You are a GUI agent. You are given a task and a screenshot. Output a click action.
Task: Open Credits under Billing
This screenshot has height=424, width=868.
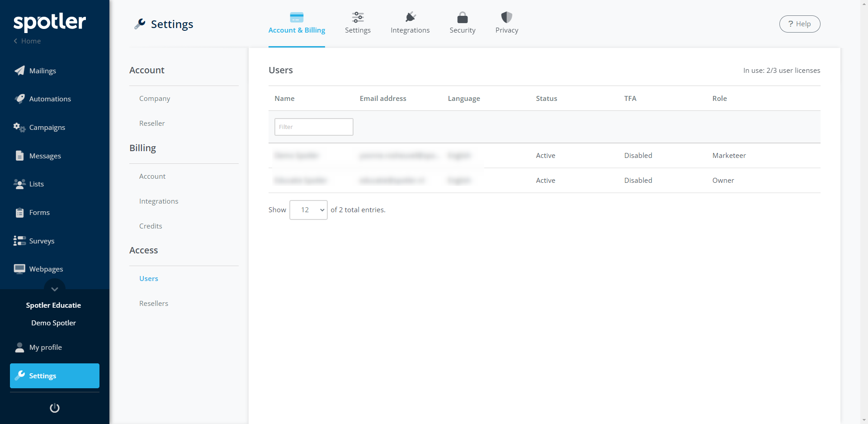(x=151, y=226)
